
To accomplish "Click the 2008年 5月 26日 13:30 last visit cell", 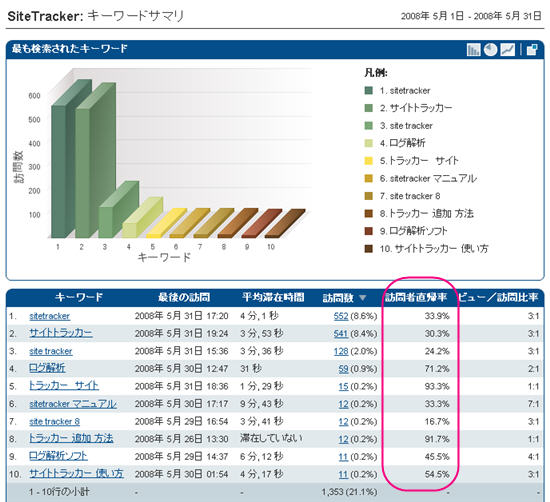I will pyautogui.click(x=181, y=439).
